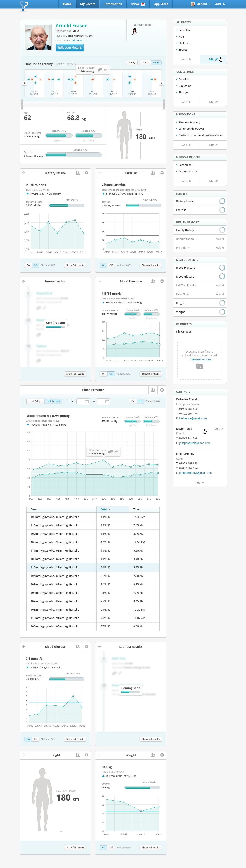The width and height of the screenshot is (246, 868).
Task: Click the timeline left arrow
Action: (x=24, y=83)
